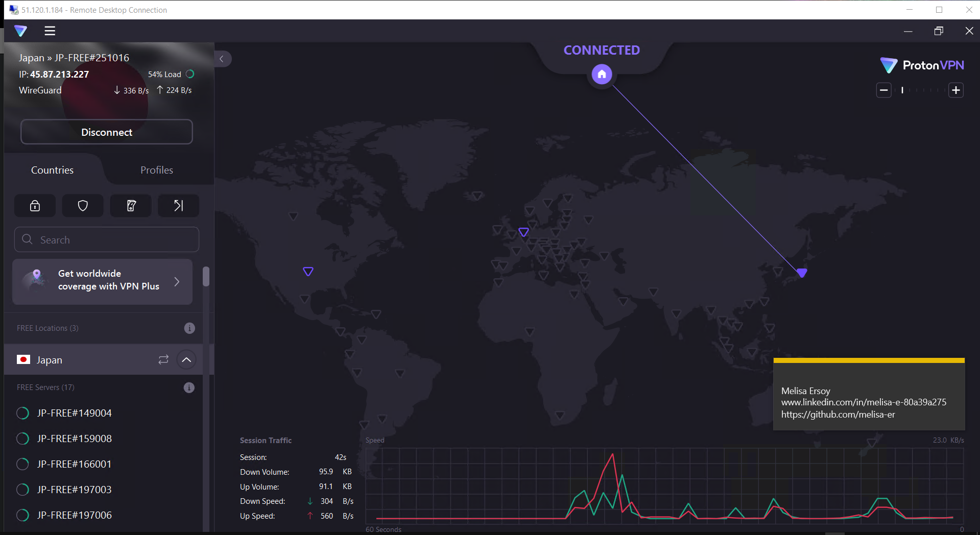This screenshot has height=535, width=980.
Task: Focus the server Search field
Action: point(107,239)
